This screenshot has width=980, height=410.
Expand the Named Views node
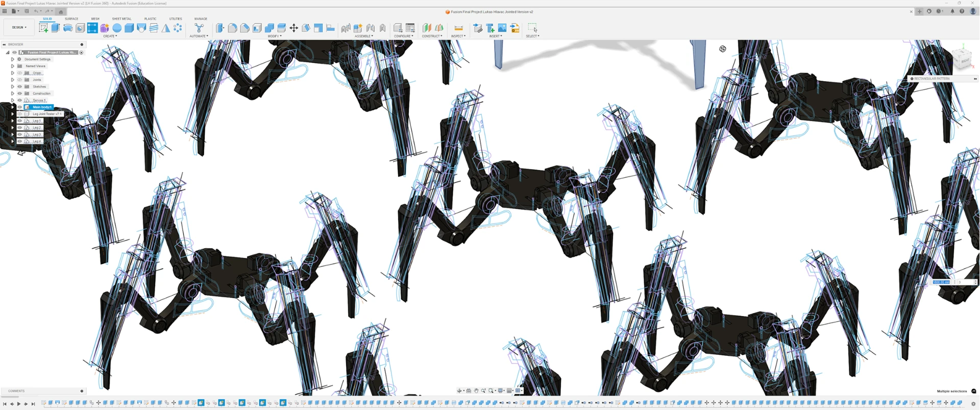(x=13, y=66)
